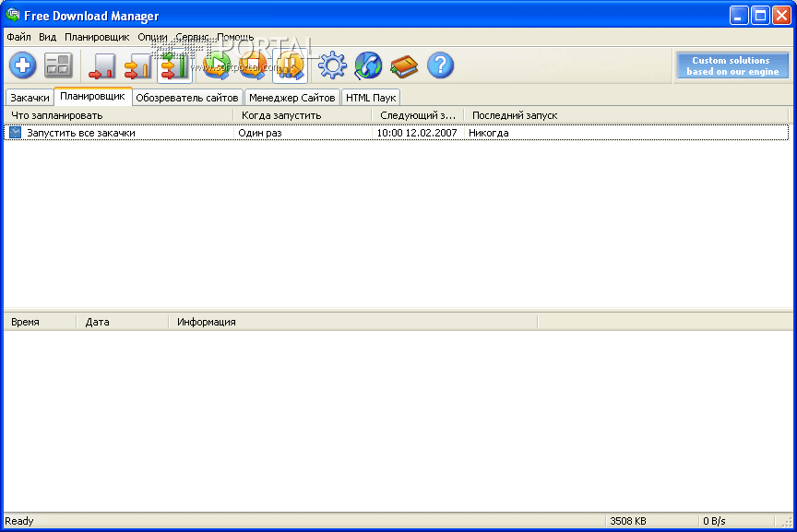Sort by the Следующий з... column header
The height and width of the screenshot is (532, 797).
point(418,115)
